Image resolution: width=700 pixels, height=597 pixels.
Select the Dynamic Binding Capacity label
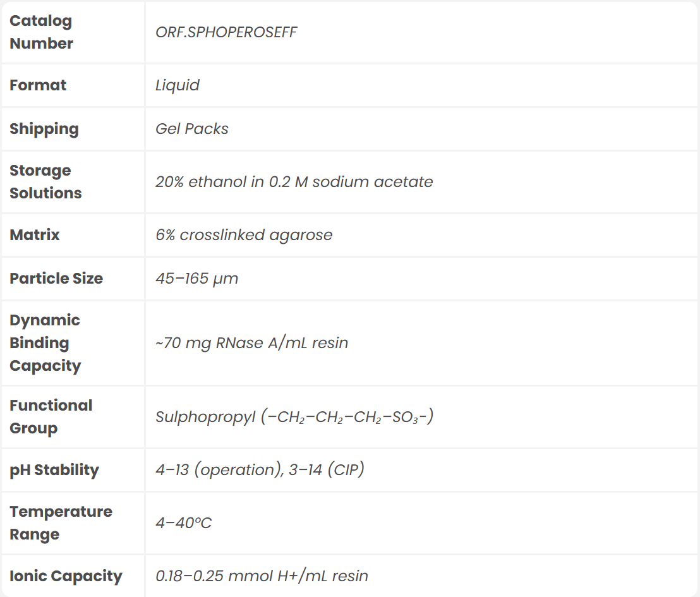click(45, 343)
